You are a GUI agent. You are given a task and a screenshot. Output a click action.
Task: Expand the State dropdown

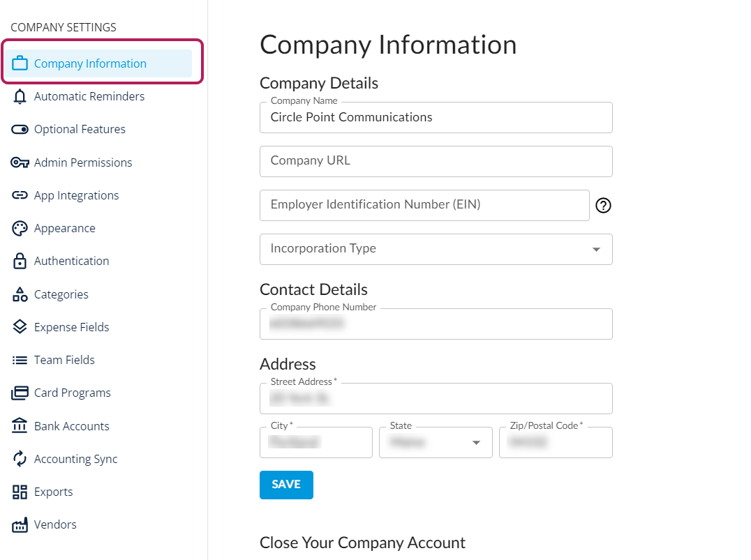pos(436,443)
